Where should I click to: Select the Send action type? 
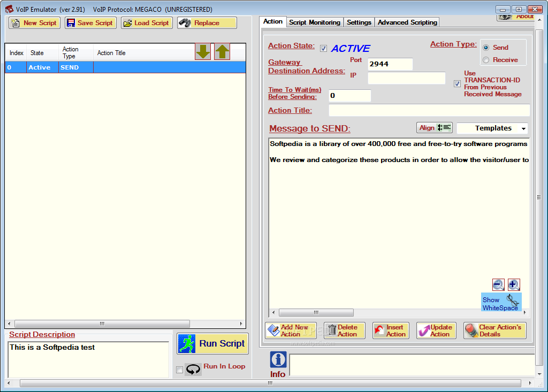coord(486,48)
